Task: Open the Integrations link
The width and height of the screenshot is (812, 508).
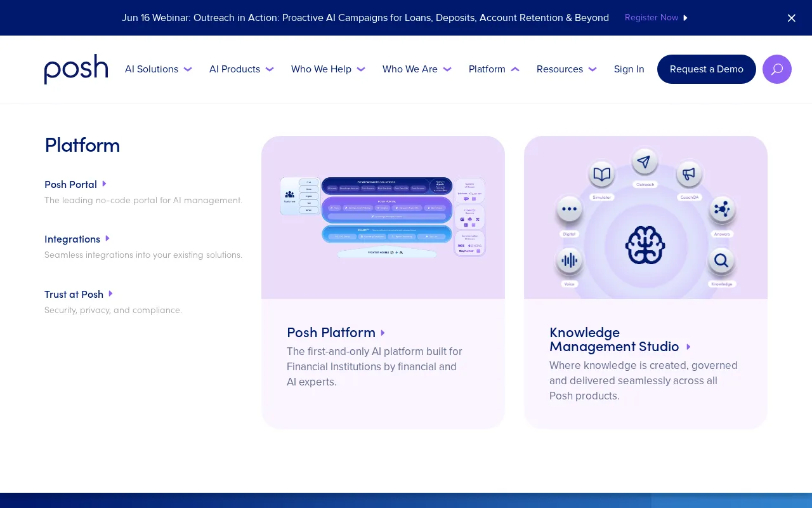Action: click(72, 239)
